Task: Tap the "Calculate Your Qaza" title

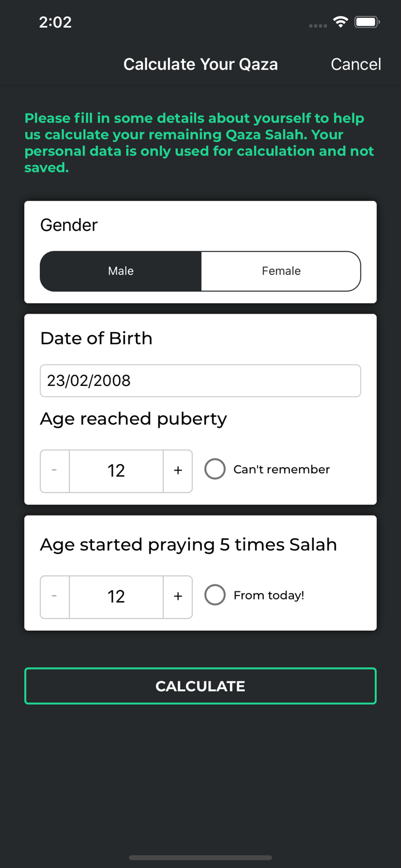Action: 200,64
